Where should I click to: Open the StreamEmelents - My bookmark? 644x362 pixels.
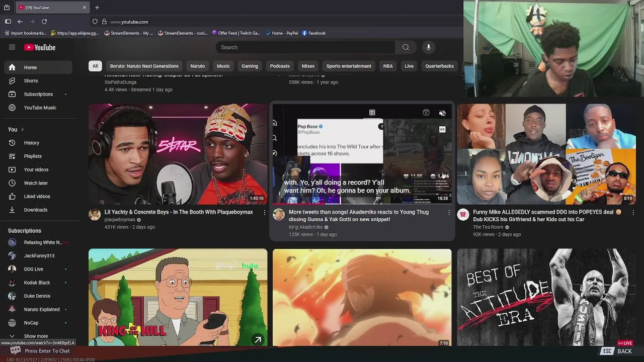click(128, 33)
